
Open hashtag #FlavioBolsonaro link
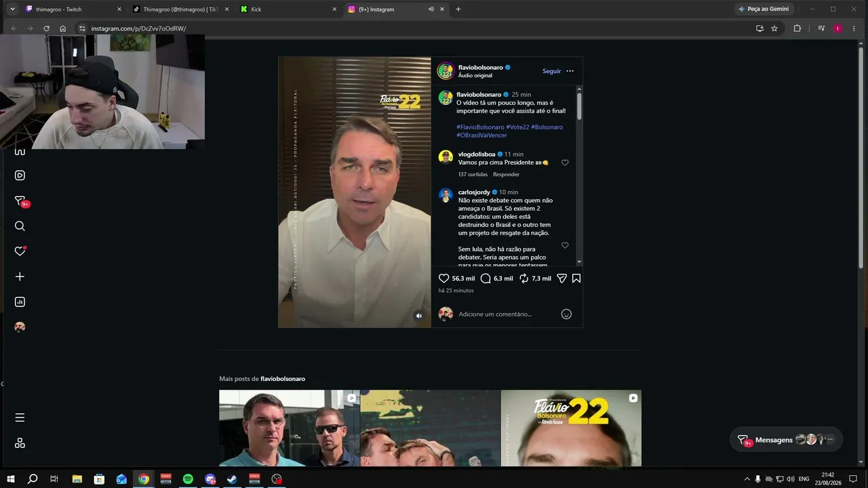click(x=480, y=127)
